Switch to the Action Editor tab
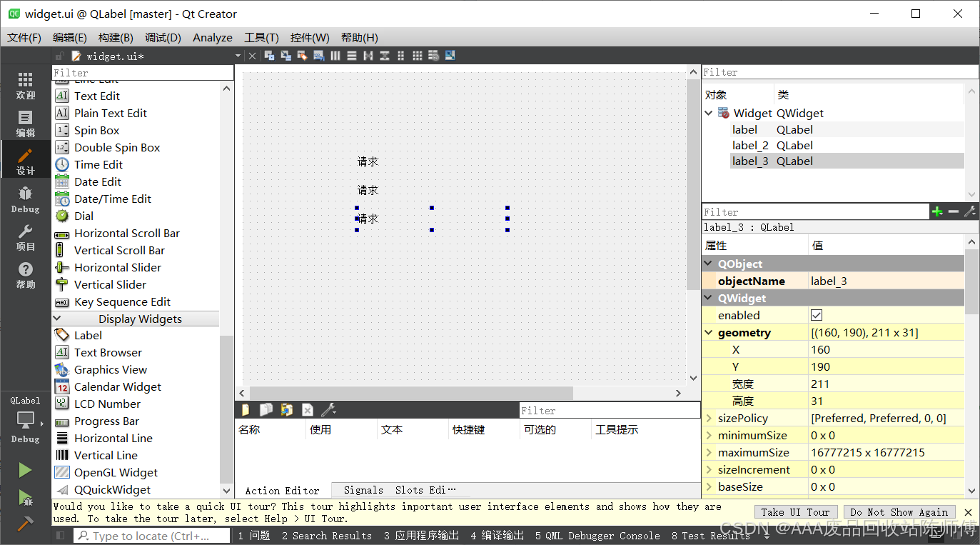The image size is (980, 545). click(x=283, y=490)
